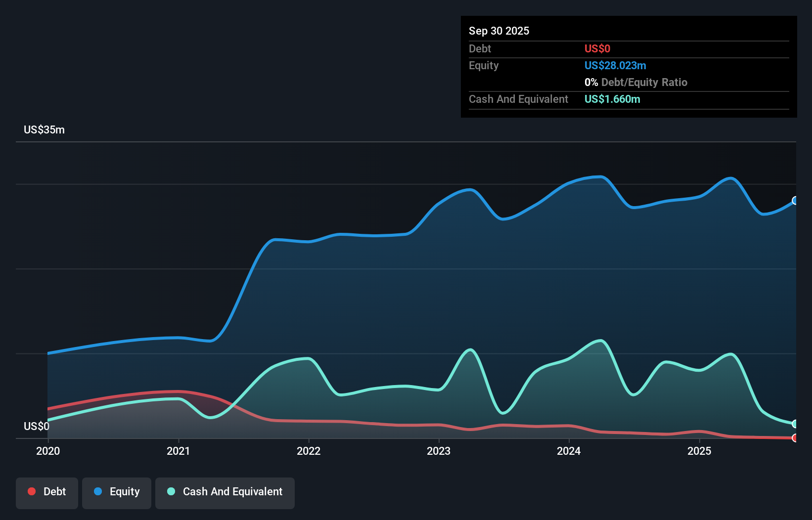Click the 2022 x-axis label
The height and width of the screenshot is (520, 812).
[309, 451]
